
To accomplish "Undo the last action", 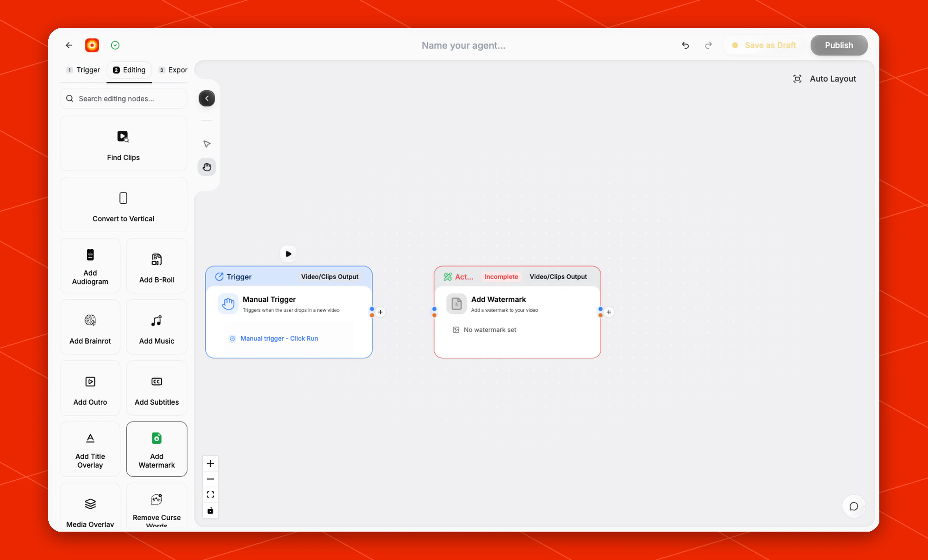I will click(x=685, y=45).
